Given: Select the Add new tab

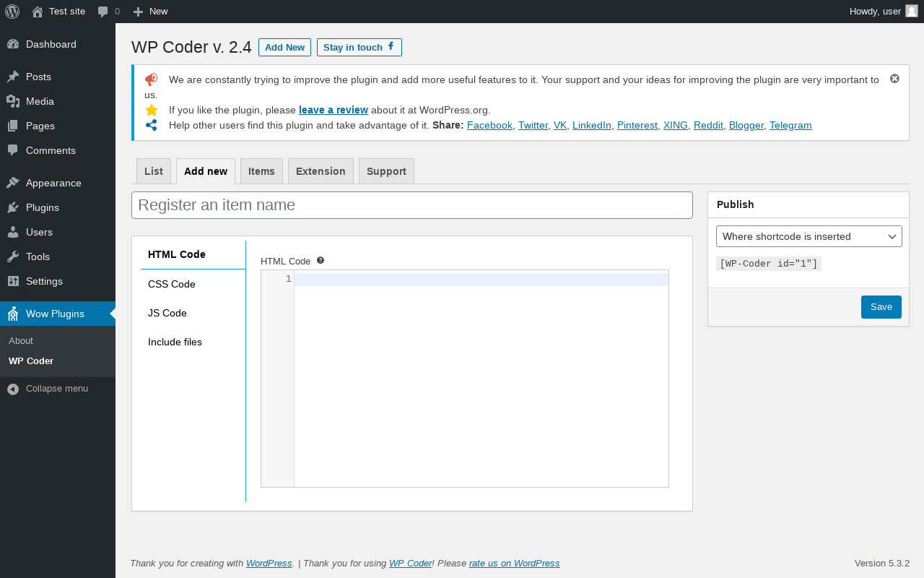Looking at the screenshot, I should tap(206, 171).
